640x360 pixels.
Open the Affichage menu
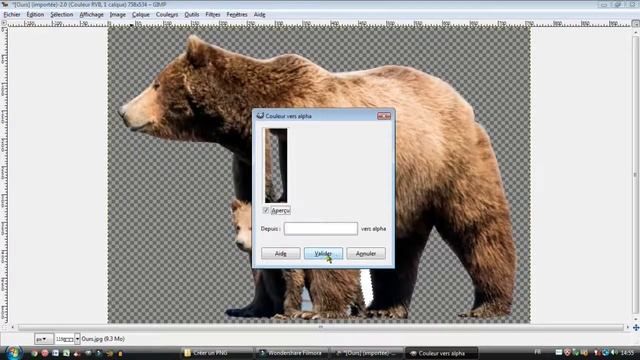(91, 14)
